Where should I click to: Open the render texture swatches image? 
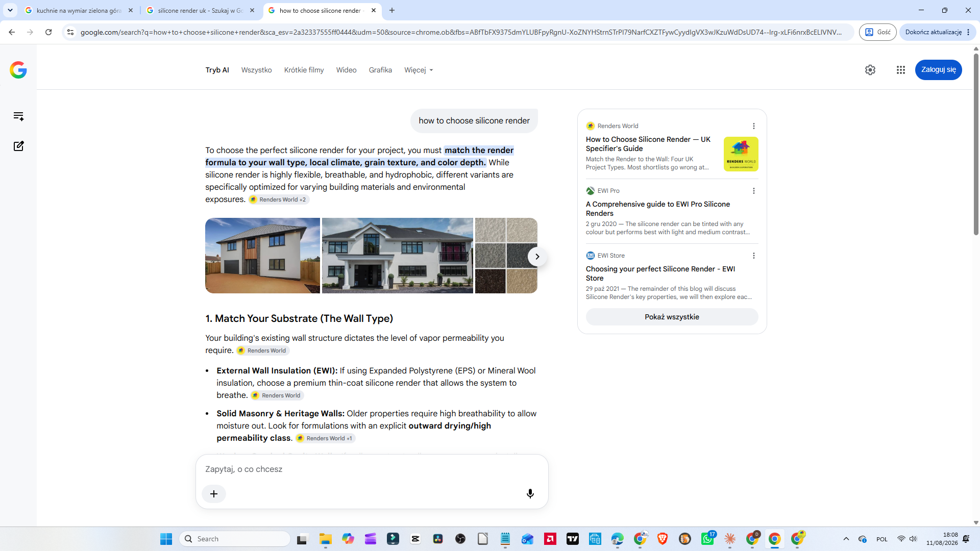click(x=506, y=256)
